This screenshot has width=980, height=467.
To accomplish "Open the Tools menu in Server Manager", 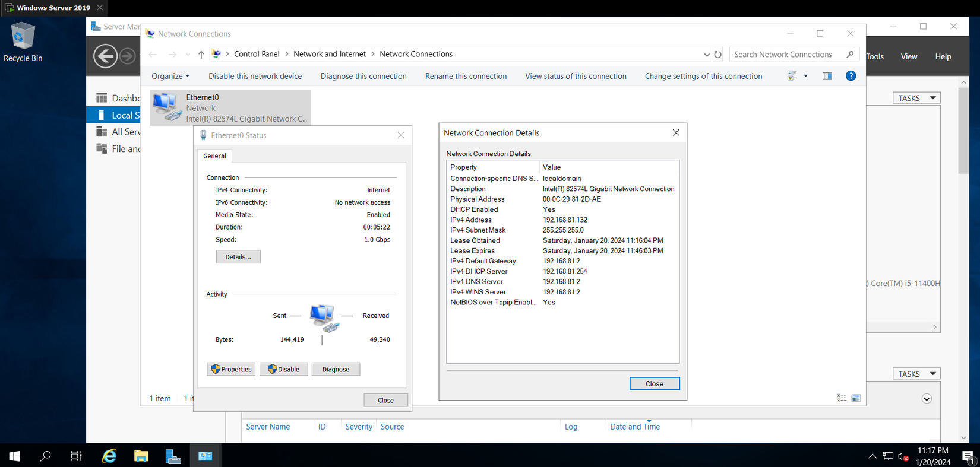I will tap(875, 56).
